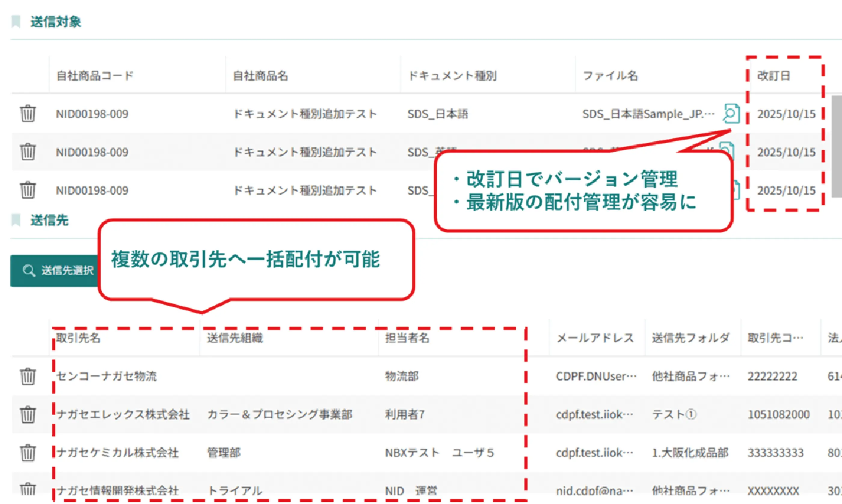The height and width of the screenshot is (504, 842).
Task: Click trash icon on third document row
Action: (28, 190)
